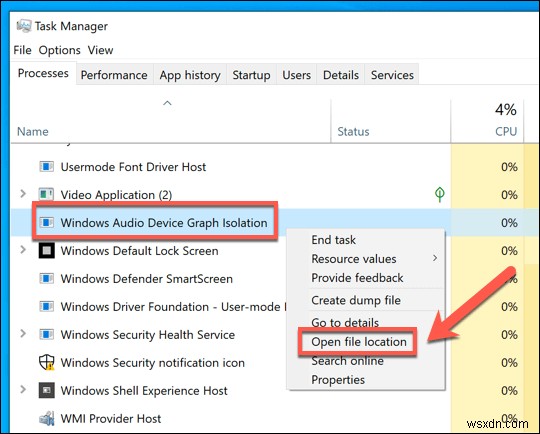Select the Windows Security notification icon row
The image size is (540, 434).
click(x=275, y=363)
